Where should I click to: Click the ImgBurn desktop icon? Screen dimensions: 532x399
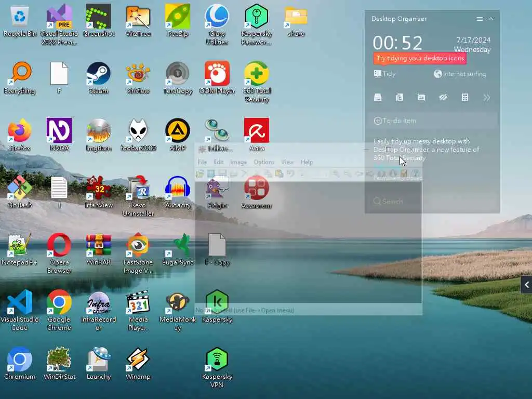pyautogui.click(x=98, y=135)
